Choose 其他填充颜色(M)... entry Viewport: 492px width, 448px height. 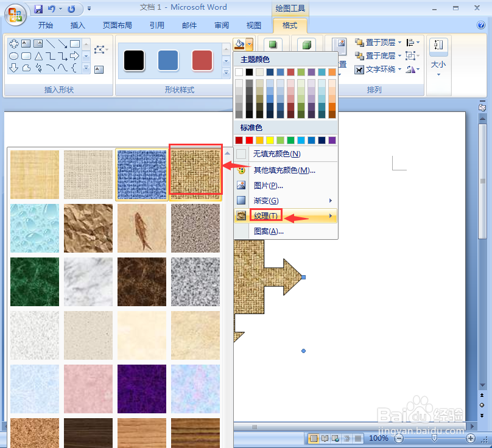point(286,170)
